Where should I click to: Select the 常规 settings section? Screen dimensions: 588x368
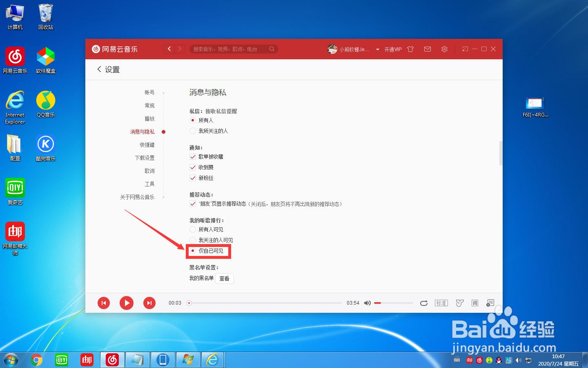(149, 105)
